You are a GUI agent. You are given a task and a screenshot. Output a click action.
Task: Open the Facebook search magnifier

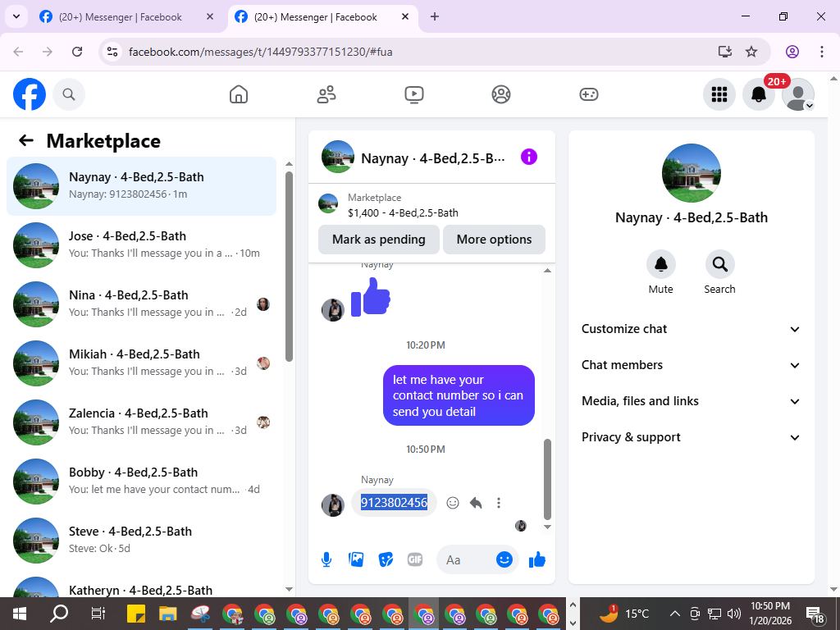(x=69, y=94)
